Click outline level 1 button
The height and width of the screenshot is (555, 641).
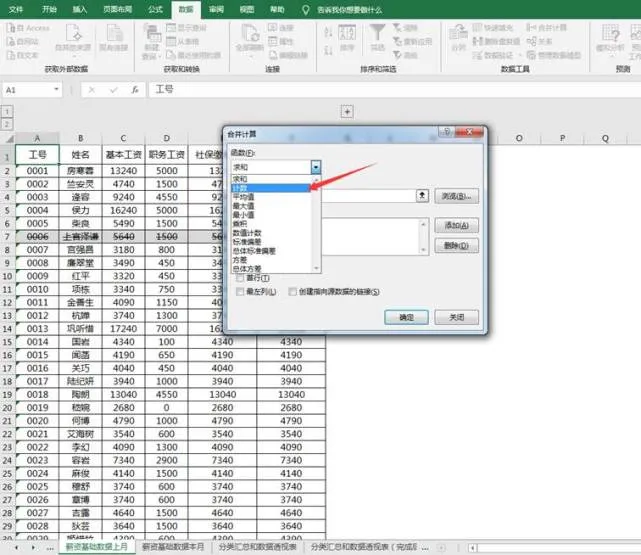(x=7, y=111)
